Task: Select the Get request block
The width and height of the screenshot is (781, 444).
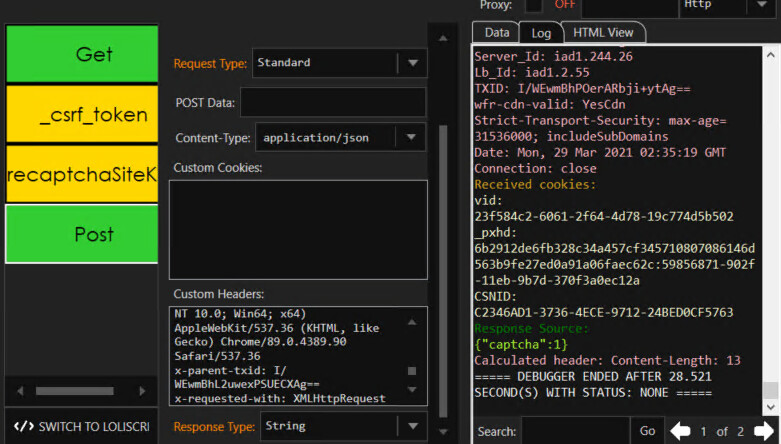Action: (x=82, y=53)
